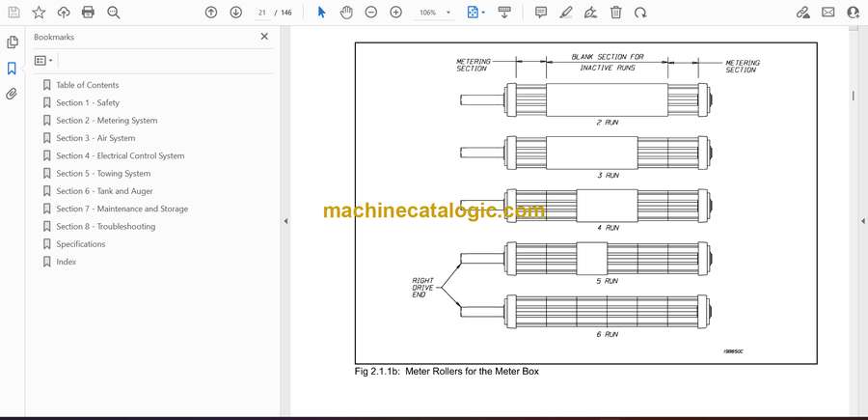Collapse the left navigation pane arrow

point(285,221)
